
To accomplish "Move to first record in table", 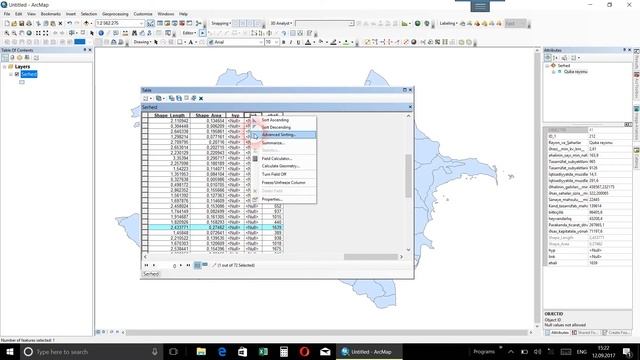I will pos(147,265).
